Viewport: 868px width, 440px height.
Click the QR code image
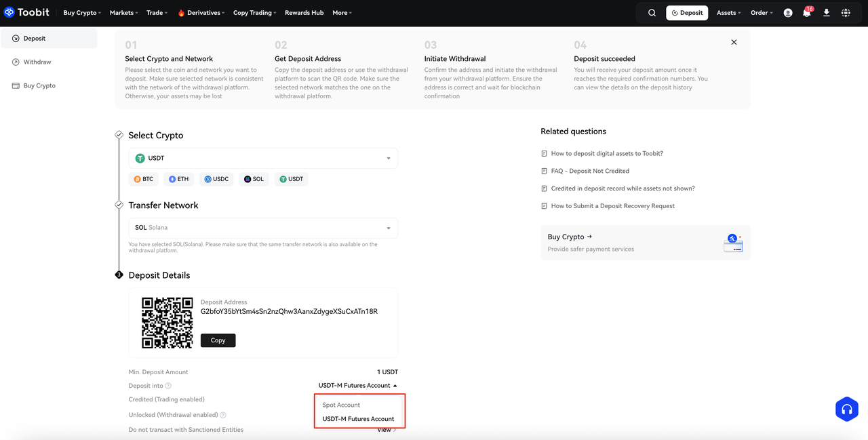[x=167, y=323]
